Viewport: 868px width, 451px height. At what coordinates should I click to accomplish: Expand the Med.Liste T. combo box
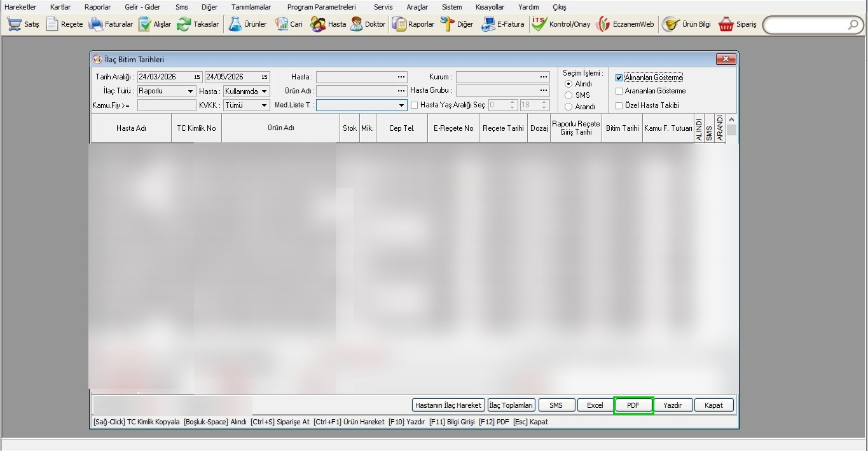(401, 105)
